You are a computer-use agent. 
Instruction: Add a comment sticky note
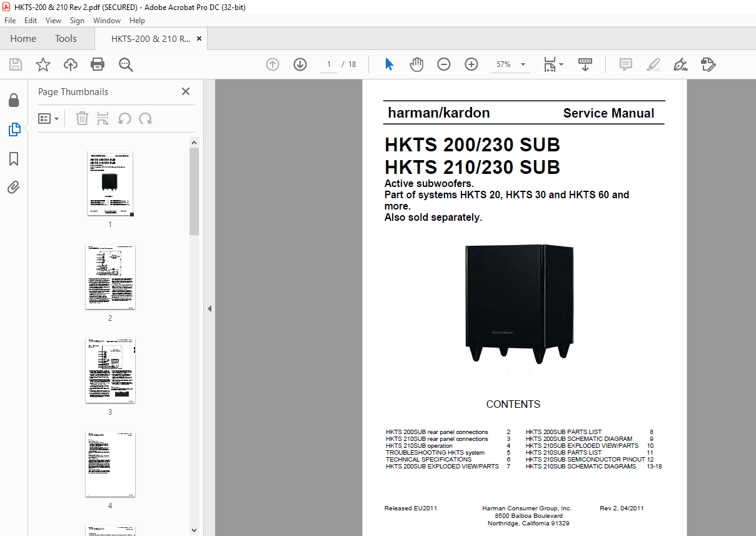tap(625, 64)
